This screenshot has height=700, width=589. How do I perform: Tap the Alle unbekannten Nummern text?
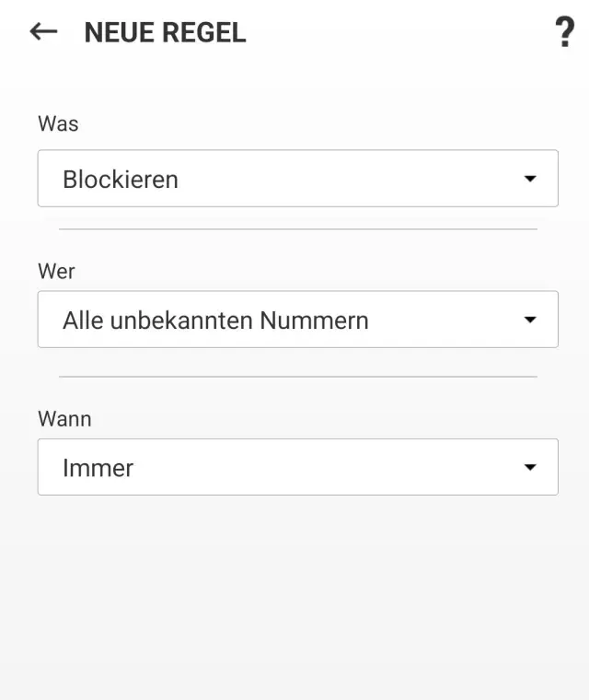coord(215,321)
